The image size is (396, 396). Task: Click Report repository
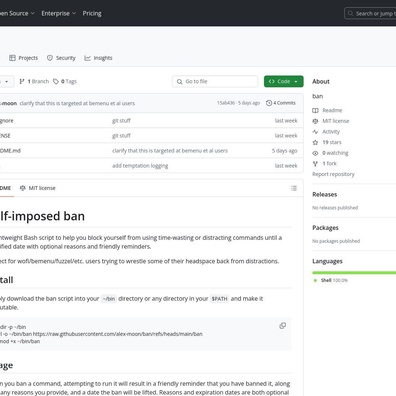tap(333, 174)
